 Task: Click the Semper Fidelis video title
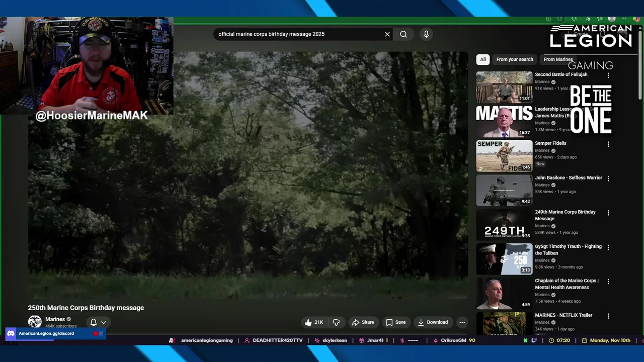pos(550,143)
